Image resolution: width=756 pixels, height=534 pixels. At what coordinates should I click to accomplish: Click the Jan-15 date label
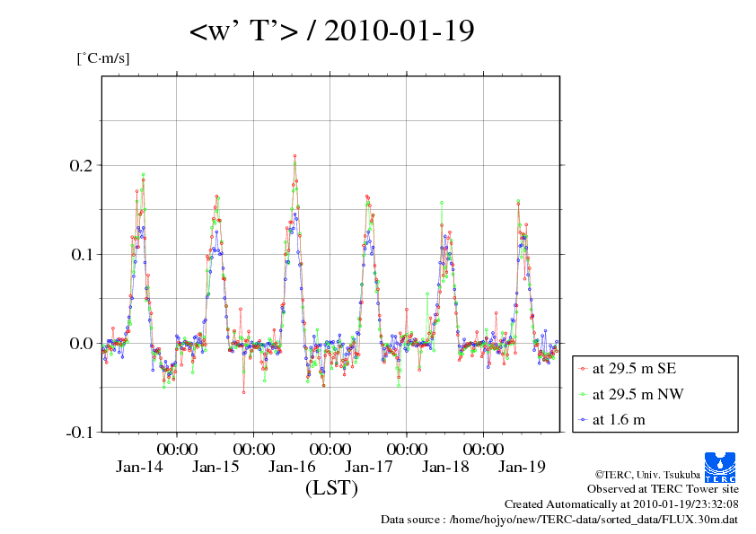215,467
